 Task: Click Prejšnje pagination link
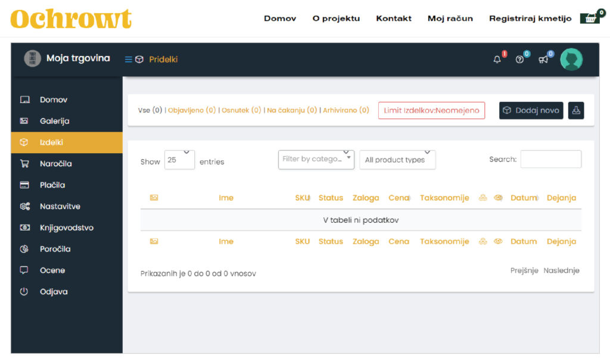524,270
